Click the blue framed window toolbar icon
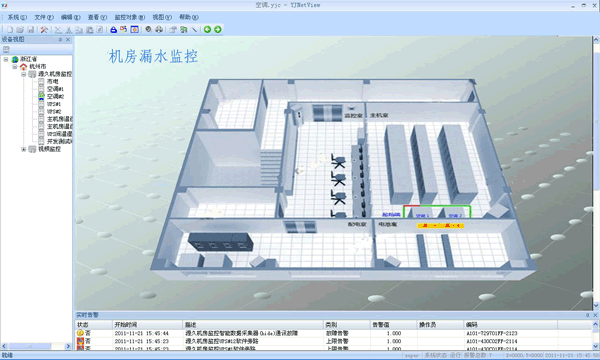This screenshot has height=360, width=600. (x=134, y=29)
